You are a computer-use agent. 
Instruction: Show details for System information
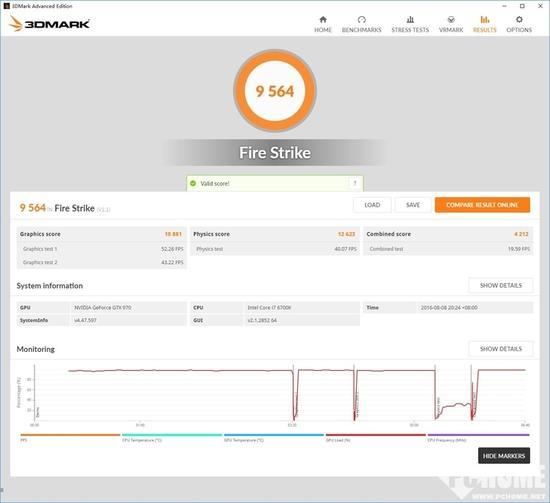click(x=501, y=286)
